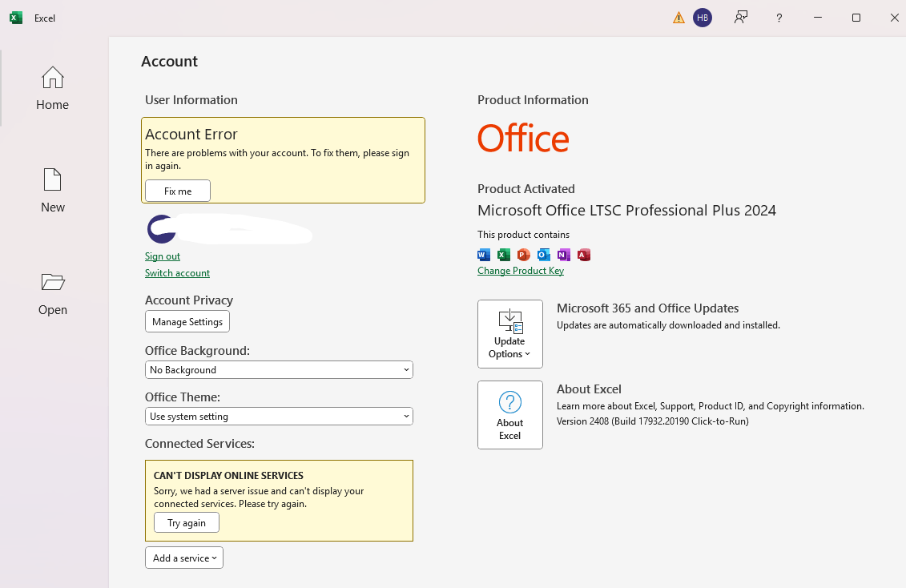Viewport: 906px width, 588px height.
Task: Open the New workbook page
Action: coord(53,191)
